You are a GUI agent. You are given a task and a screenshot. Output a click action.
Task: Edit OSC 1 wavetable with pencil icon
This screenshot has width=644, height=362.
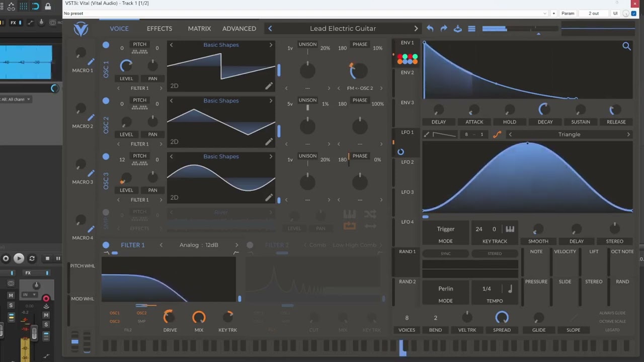pos(269,86)
